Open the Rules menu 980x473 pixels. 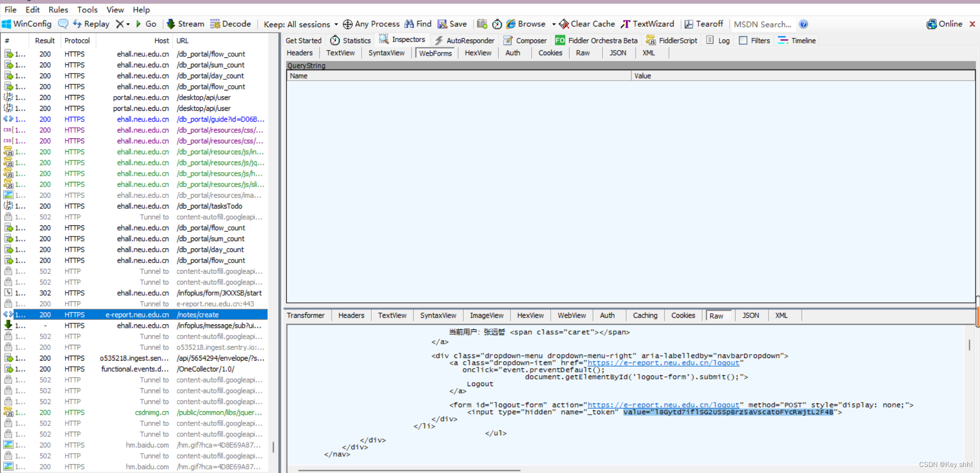(x=58, y=10)
